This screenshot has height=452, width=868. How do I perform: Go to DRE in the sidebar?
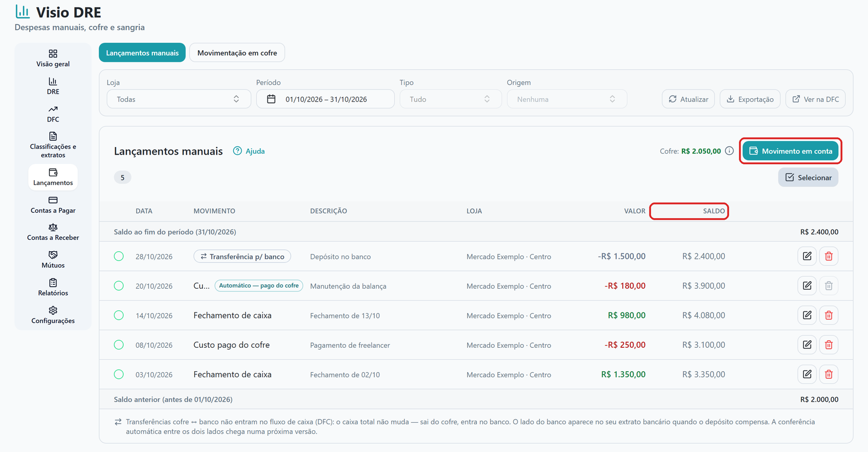(53, 86)
